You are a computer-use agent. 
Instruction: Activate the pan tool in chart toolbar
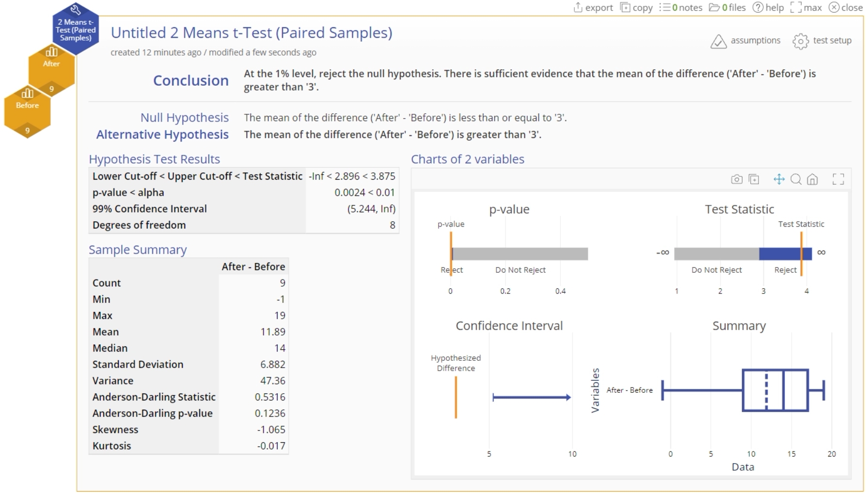pos(779,179)
